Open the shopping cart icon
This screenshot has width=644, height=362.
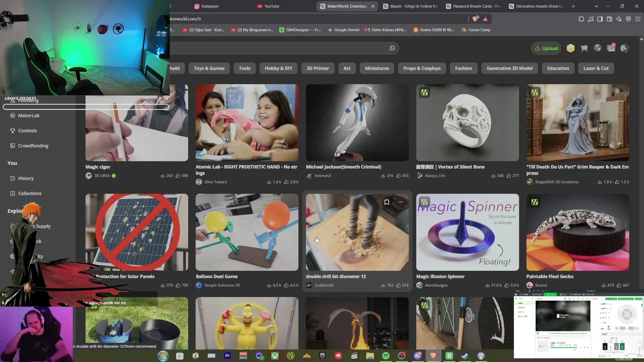(584, 48)
